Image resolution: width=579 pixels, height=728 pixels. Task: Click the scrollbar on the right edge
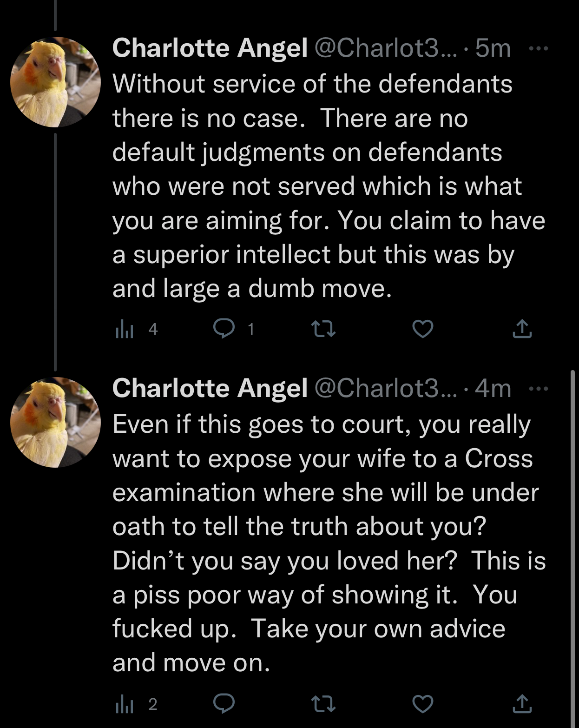(572, 549)
